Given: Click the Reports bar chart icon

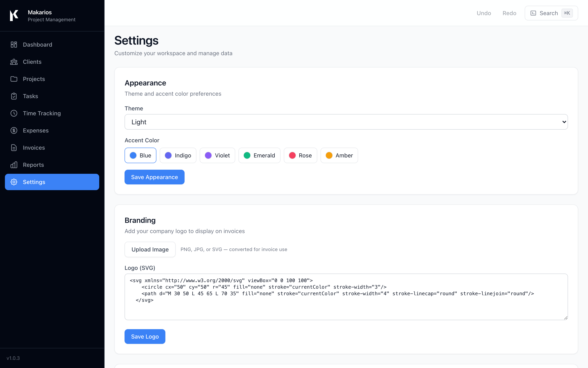Looking at the screenshot, I should click(x=14, y=165).
